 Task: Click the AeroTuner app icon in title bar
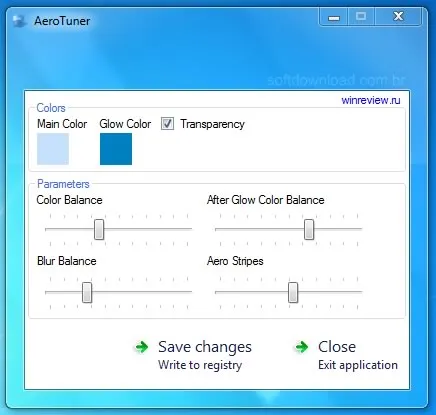[19, 21]
